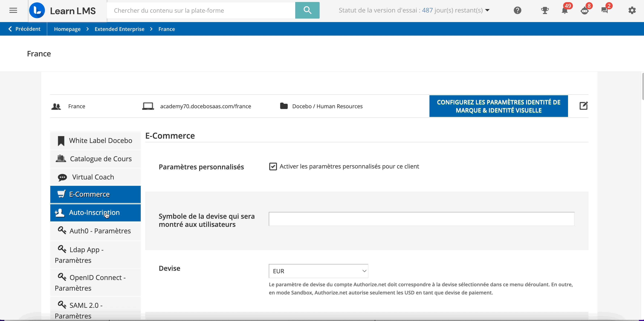The width and height of the screenshot is (644, 321).
Task: Click the folder icon beside Docebo / Human Resources
Action: (284, 106)
